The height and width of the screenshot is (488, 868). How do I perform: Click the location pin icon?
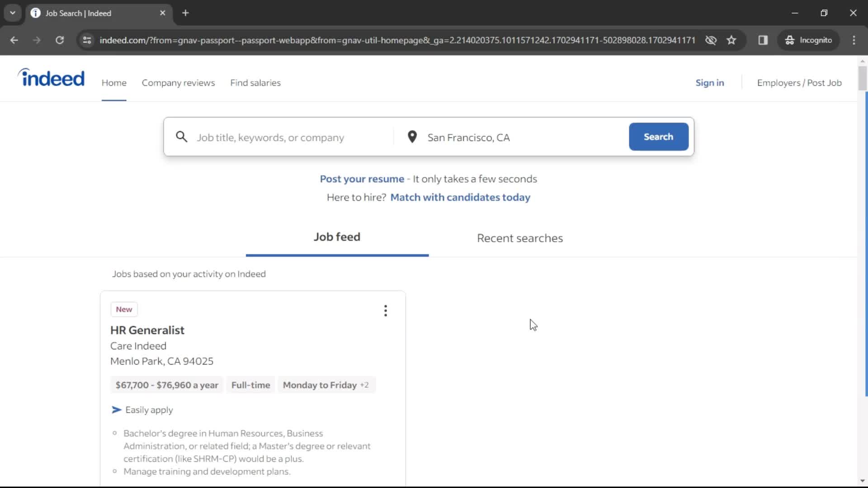point(412,136)
